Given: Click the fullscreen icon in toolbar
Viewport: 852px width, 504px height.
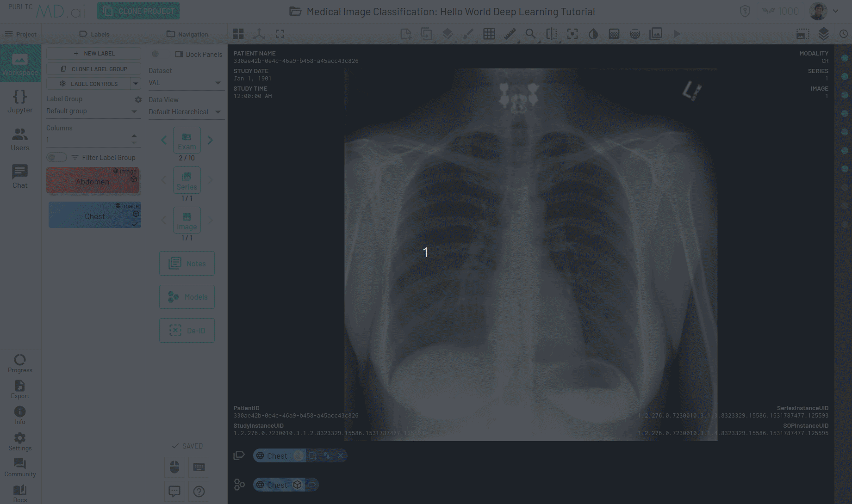Looking at the screenshot, I should click(280, 34).
